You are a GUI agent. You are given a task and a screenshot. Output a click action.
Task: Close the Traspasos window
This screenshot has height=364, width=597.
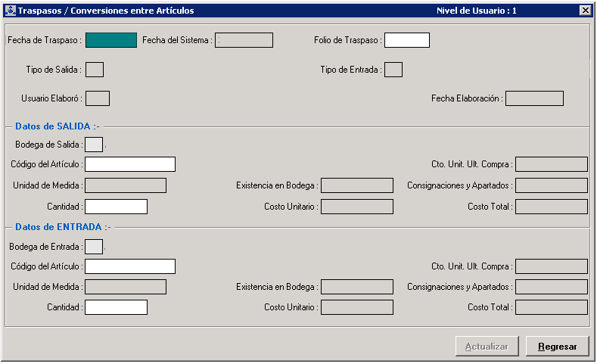pyautogui.click(x=585, y=11)
